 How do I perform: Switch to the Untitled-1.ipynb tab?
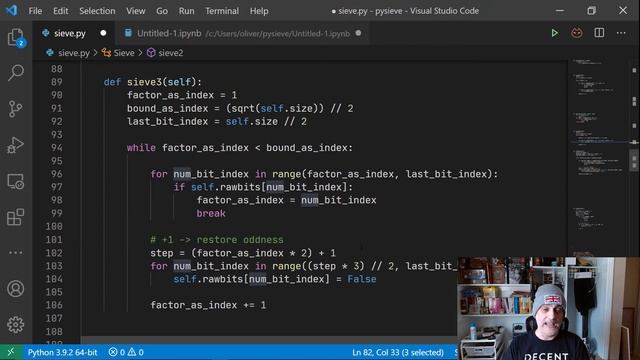243,33
